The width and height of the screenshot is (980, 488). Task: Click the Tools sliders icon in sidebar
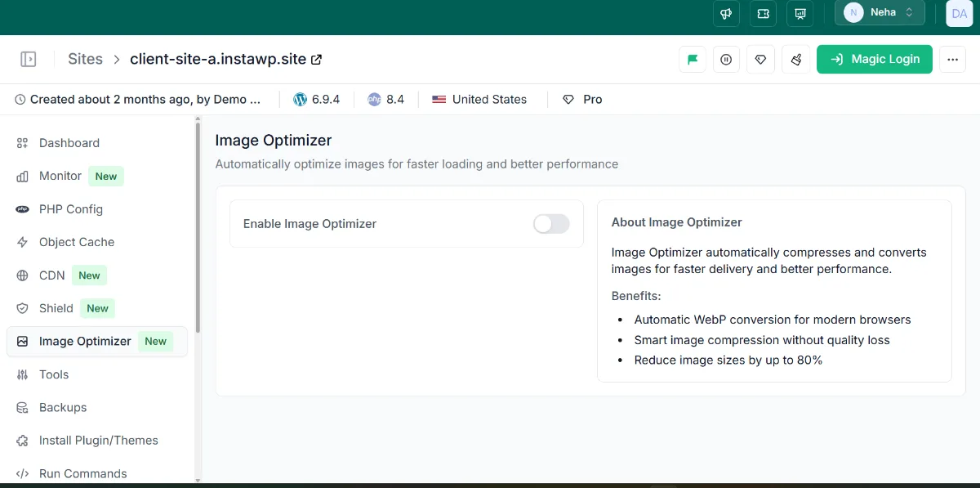point(22,374)
